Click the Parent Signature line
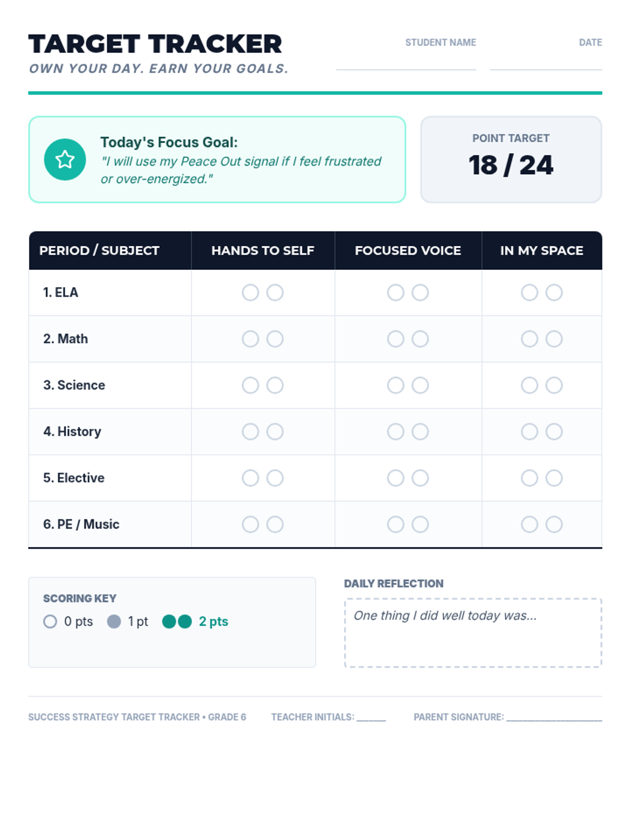This screenshot has height=840, width=630. 554,717
